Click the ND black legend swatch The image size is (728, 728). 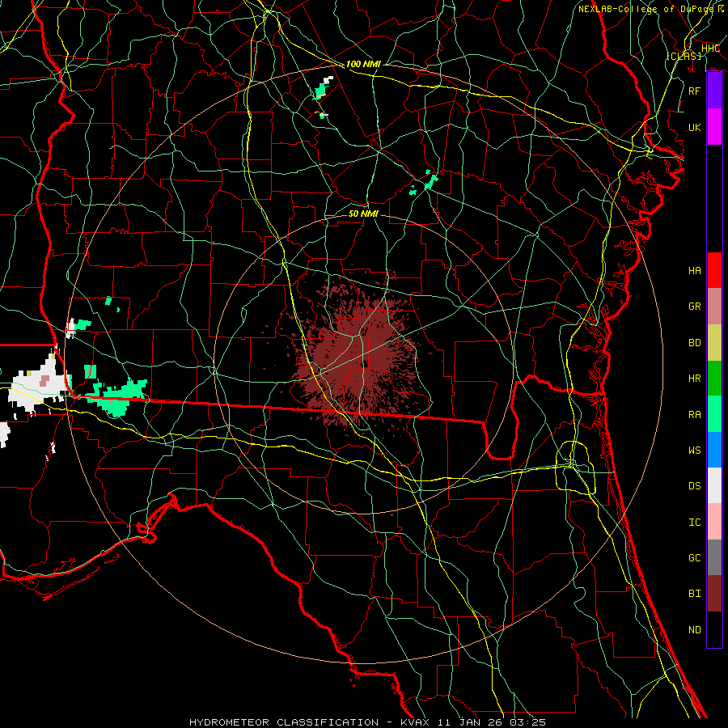click(x=714, y=629)
